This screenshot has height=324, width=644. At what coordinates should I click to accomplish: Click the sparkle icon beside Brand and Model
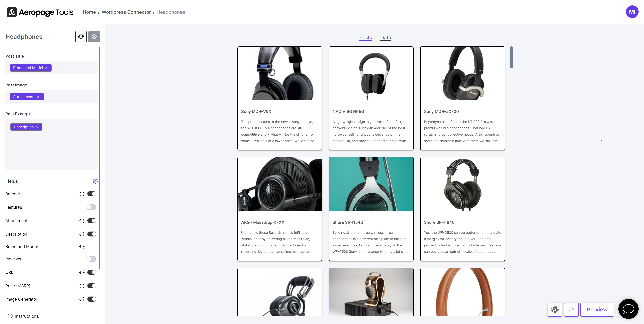coord(82,247)
